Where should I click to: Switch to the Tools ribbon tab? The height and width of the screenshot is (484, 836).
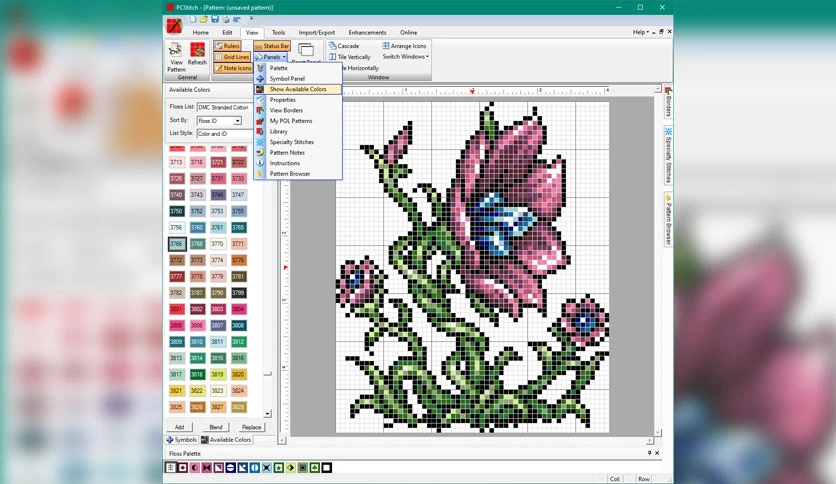point(278,32)
